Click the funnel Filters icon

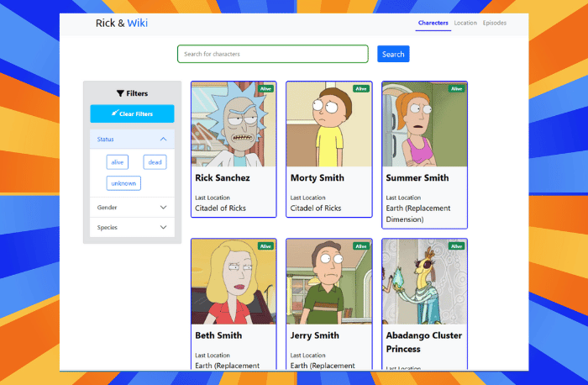[x=120, y=93]
